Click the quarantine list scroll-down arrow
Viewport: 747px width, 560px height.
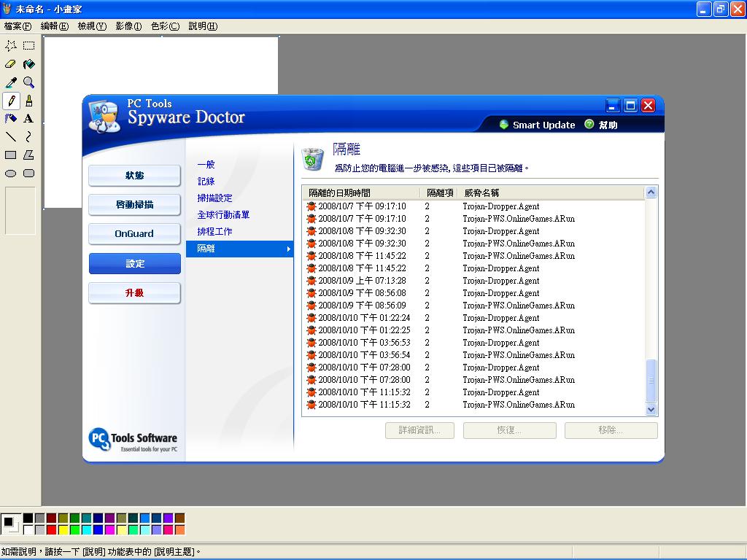[x=651, y=409]
